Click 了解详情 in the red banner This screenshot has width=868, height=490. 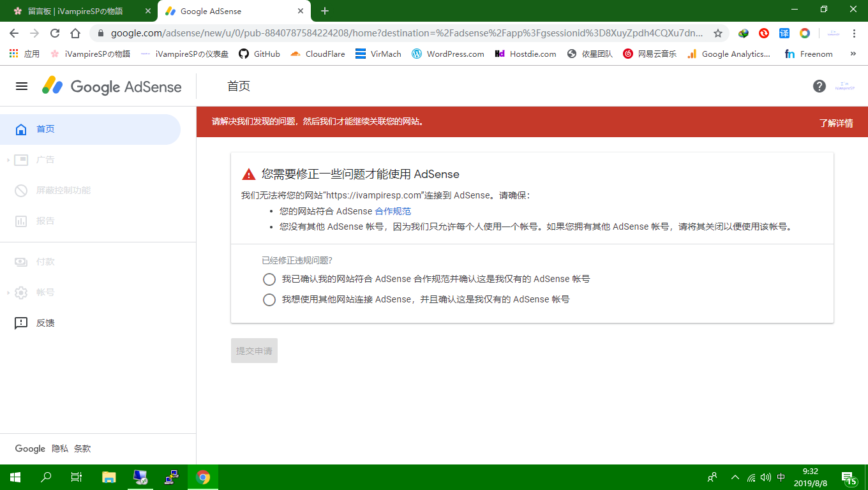(x=836, y=123)
